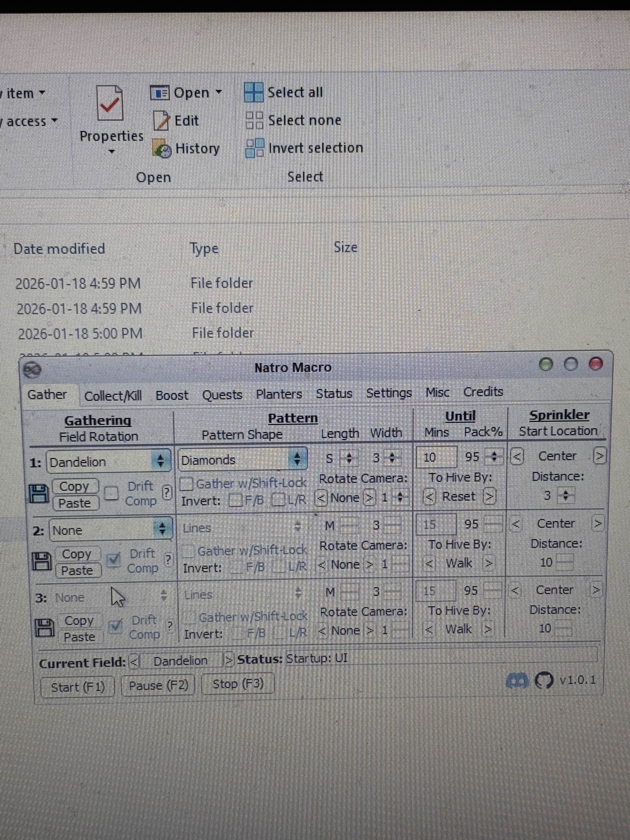This screenshot has height=840, width=630.
Task: Toggle Drift Comp checkbox for field 1
Action: [x=111, y=494]
